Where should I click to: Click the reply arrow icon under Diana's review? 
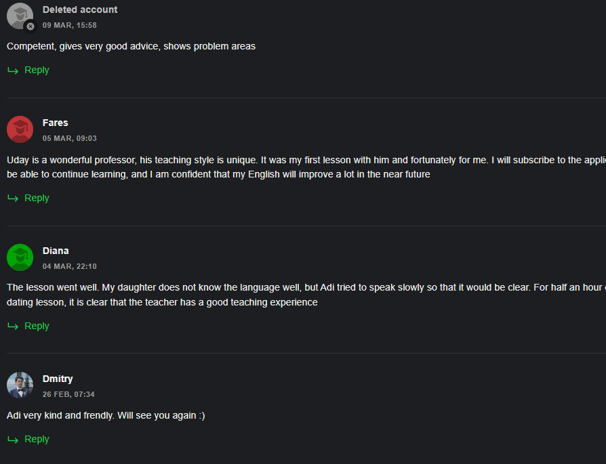pyautogui.click(x=13, y=326)
